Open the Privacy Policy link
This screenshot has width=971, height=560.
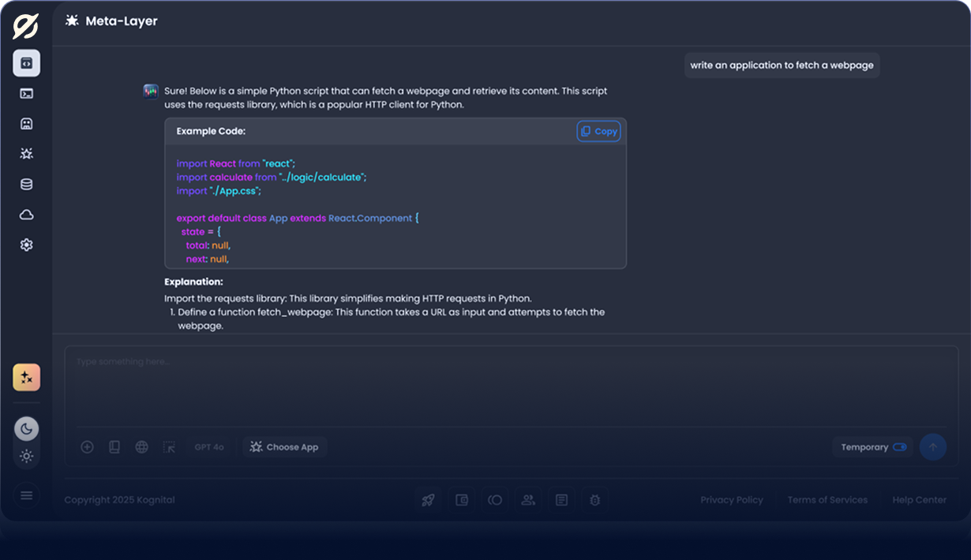(x=731, y=500)
